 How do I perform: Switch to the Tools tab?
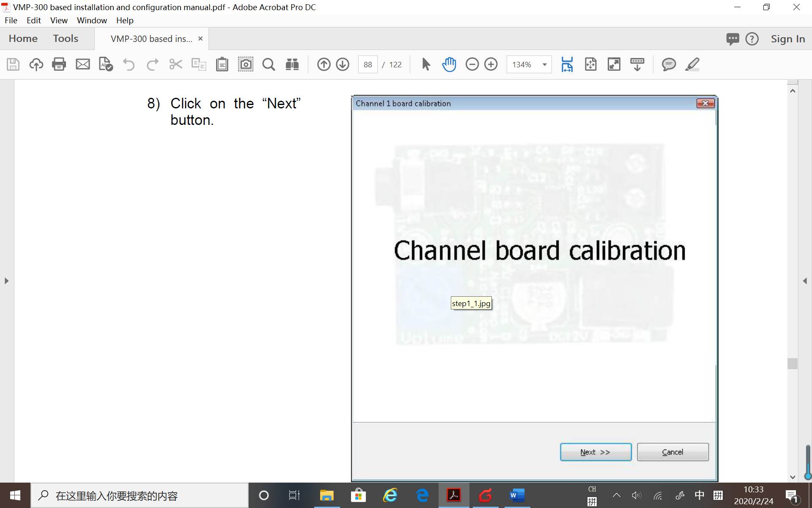coord(66,39)
